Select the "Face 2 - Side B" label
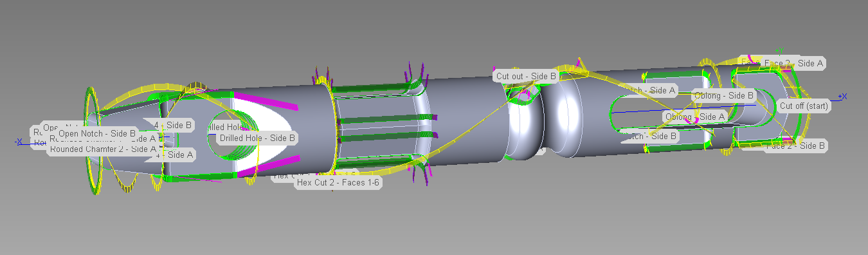The width and height of the screenshot is (868, 255). [796, 146]
